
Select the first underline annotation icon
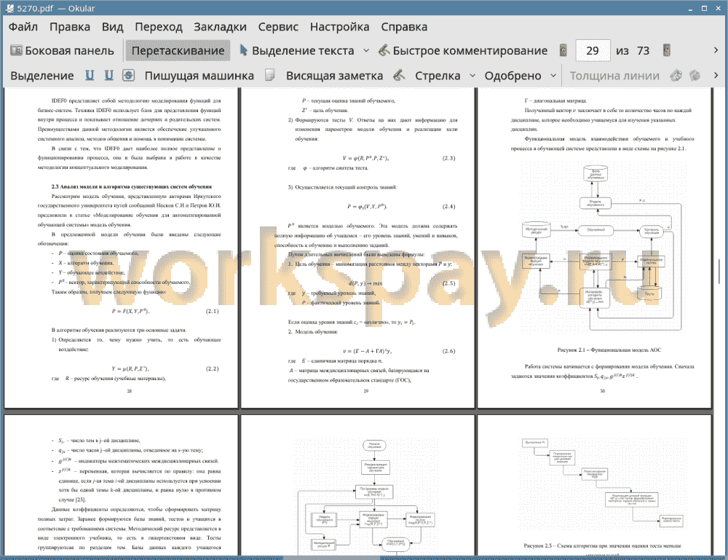90,75
